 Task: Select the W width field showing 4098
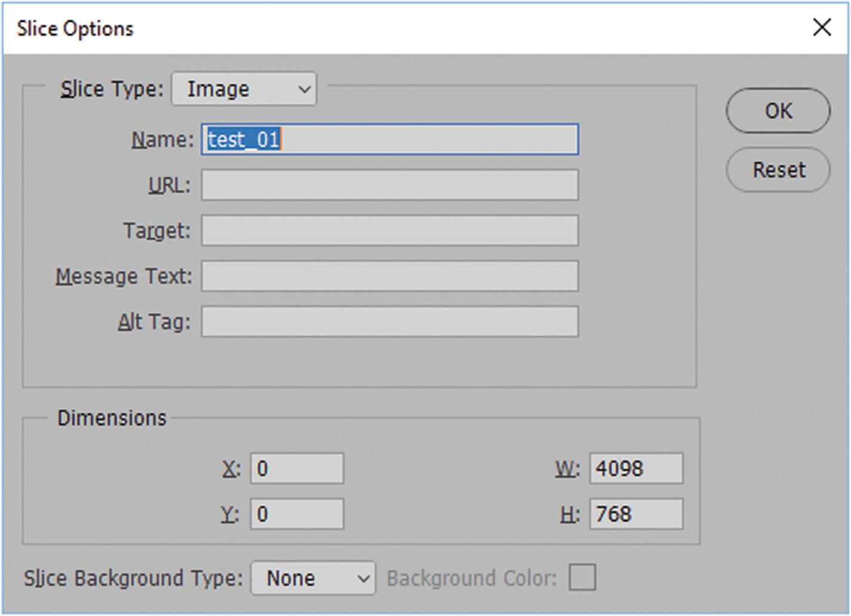(636, 469)
